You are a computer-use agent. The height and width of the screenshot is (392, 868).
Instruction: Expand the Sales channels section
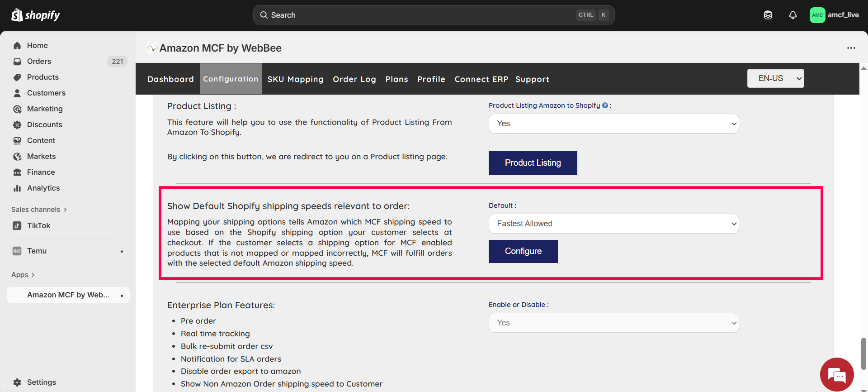[39, 210]
